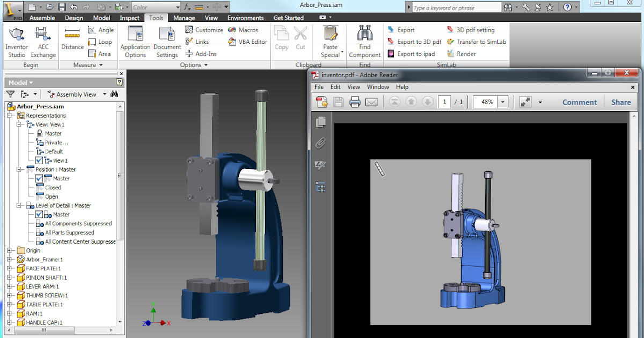The height and width of the screenshot is (338, 644).
Task: Select the Angle measure tool
Action: [100, 30]
